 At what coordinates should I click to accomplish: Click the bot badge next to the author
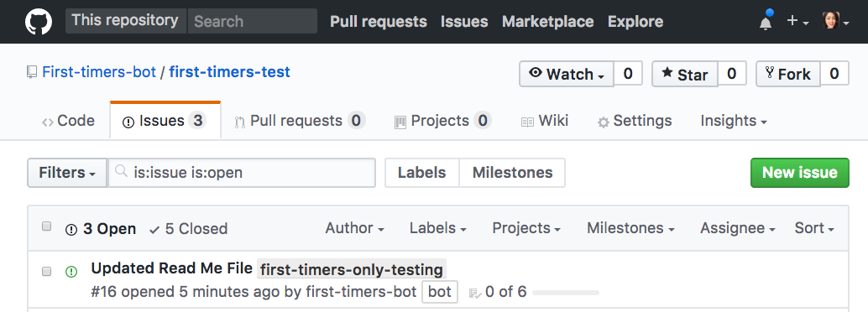pos(440,292)
